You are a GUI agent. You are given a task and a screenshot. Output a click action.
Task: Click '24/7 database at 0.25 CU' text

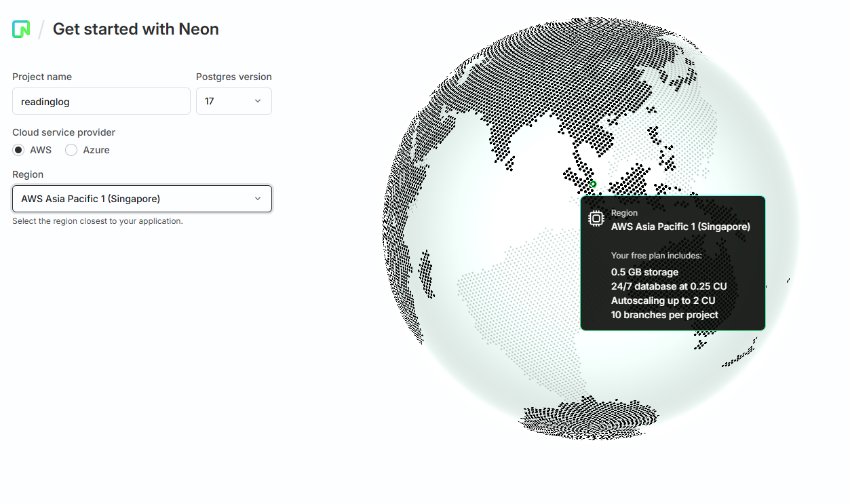pos(669,286)
